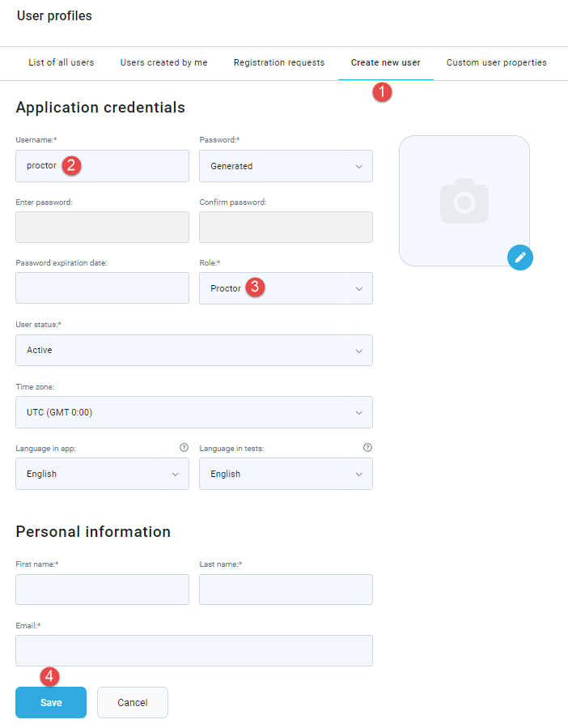Screen dimensions: 568x728
Task: Click the Save button
Action: point(51,702)
